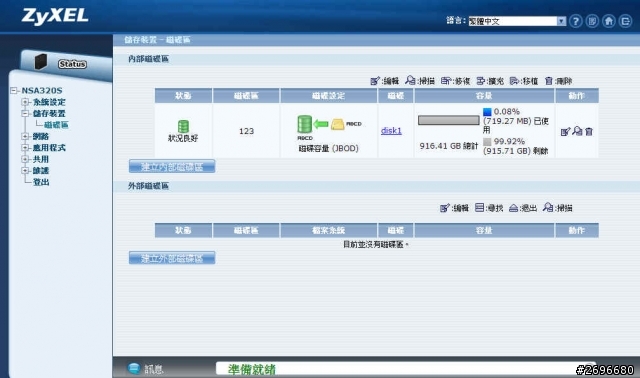Open 共用 menu label
Screen dimensions: 640x378
pos(41,159)
